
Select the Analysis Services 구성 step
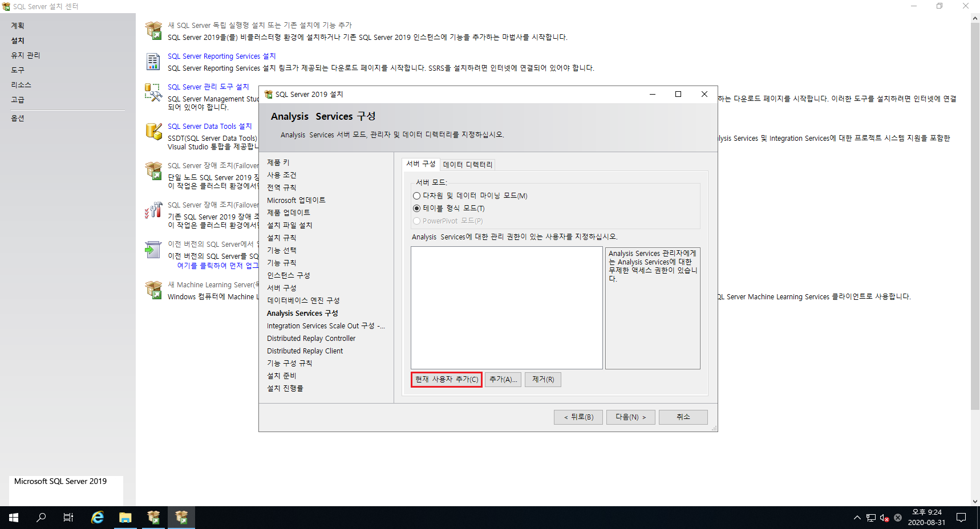click(x=302, y=313)
